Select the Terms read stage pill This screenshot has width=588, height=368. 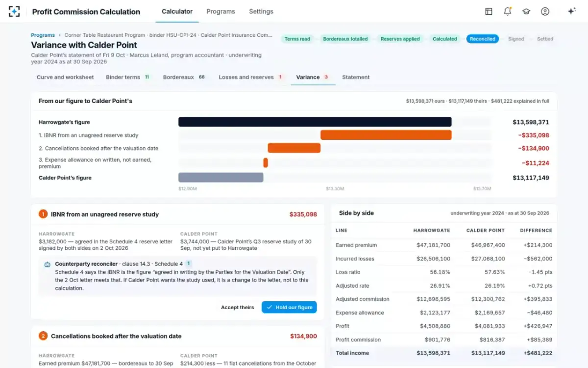[297, 39]
